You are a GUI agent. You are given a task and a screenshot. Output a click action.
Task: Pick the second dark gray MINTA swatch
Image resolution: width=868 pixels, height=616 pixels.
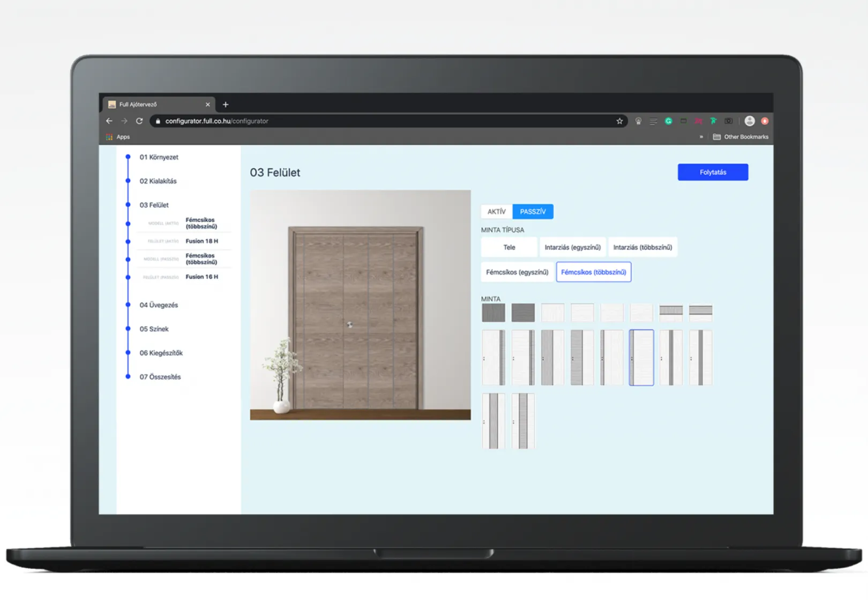coord(523,313)
